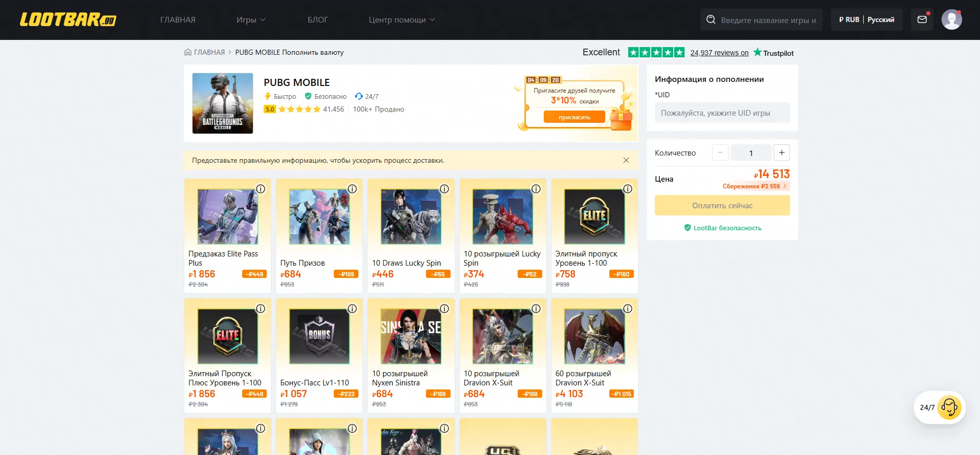The image size is (980, 455).
Task: Select the 60 розыгрышей Dravion X-Suit image
Action: click(594, 336)
